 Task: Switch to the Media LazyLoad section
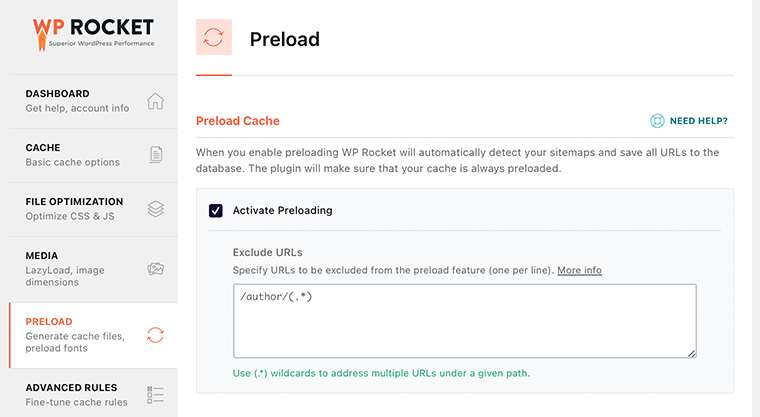(x=94, y=269)
